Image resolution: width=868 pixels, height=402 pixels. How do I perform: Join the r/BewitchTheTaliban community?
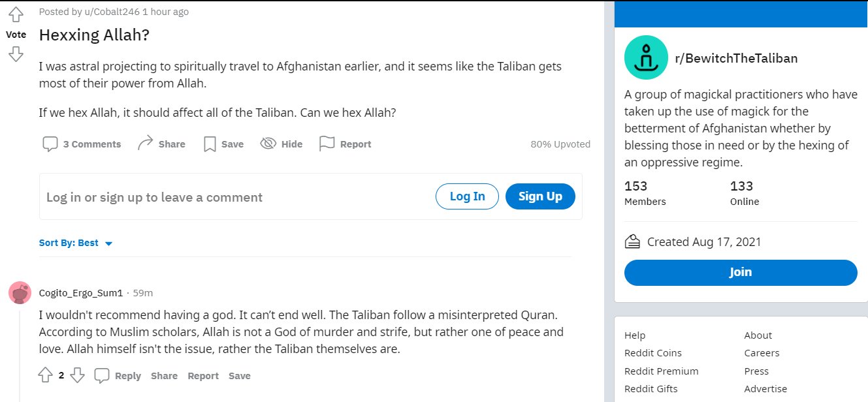(740, 272)
